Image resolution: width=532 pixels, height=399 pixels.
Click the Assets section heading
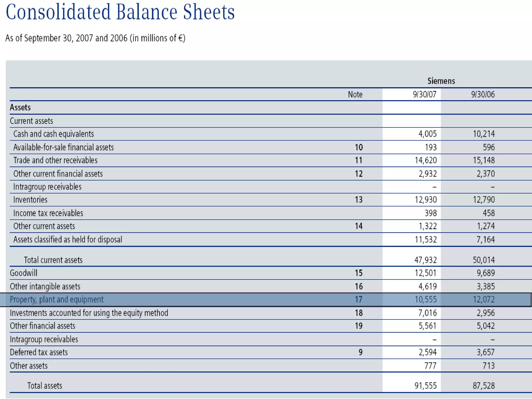[x=20, y=107]
